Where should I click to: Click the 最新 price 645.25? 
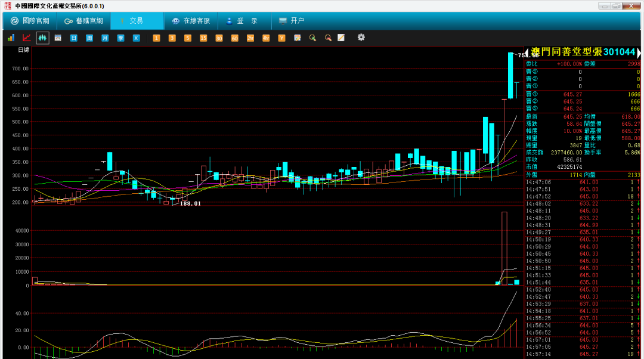(572, 117)
